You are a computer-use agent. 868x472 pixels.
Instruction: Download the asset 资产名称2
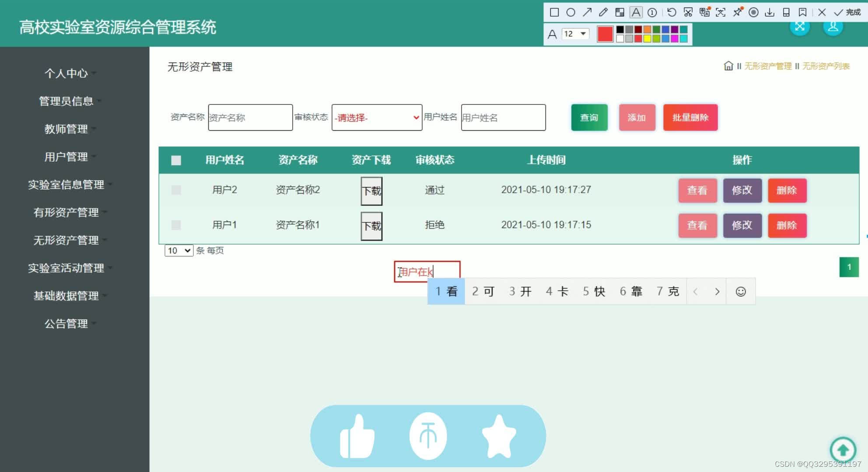click(371, 191)
